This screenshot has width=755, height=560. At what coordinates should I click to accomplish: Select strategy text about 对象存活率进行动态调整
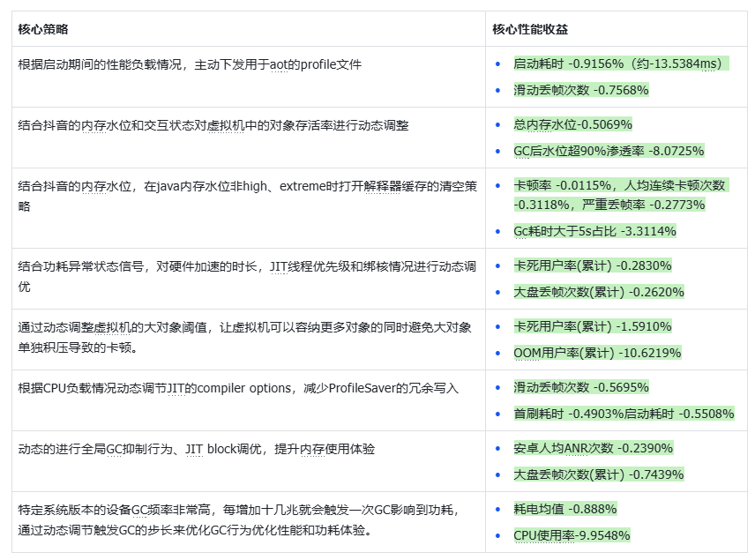click(213, 126)
